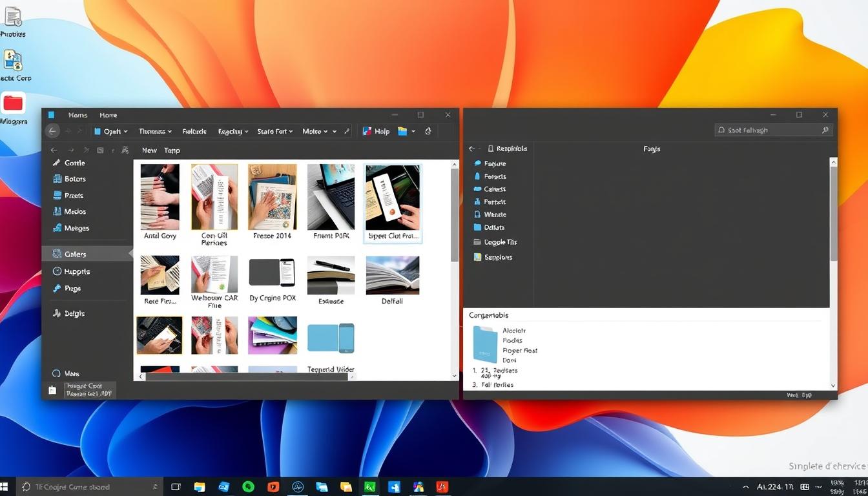This screenshot has height=496, width=868.
Task: Open the green Spotify-like taskbar icon
Action: (248, 487)
